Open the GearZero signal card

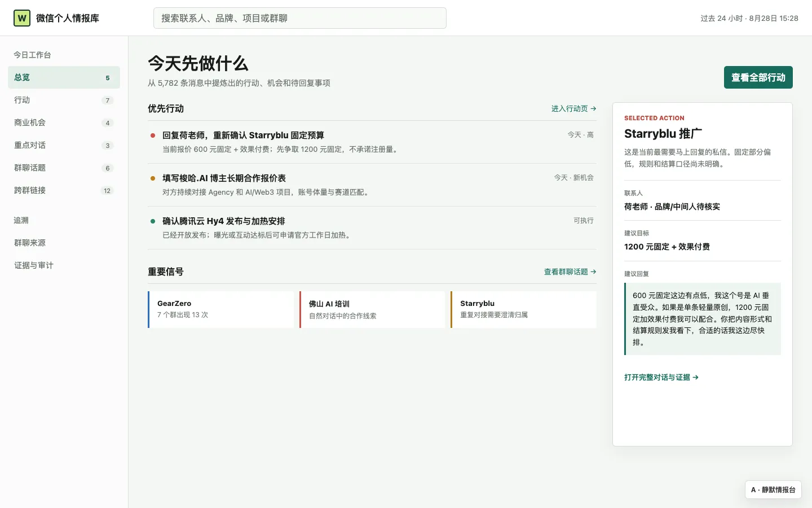(x=220, y=309)
